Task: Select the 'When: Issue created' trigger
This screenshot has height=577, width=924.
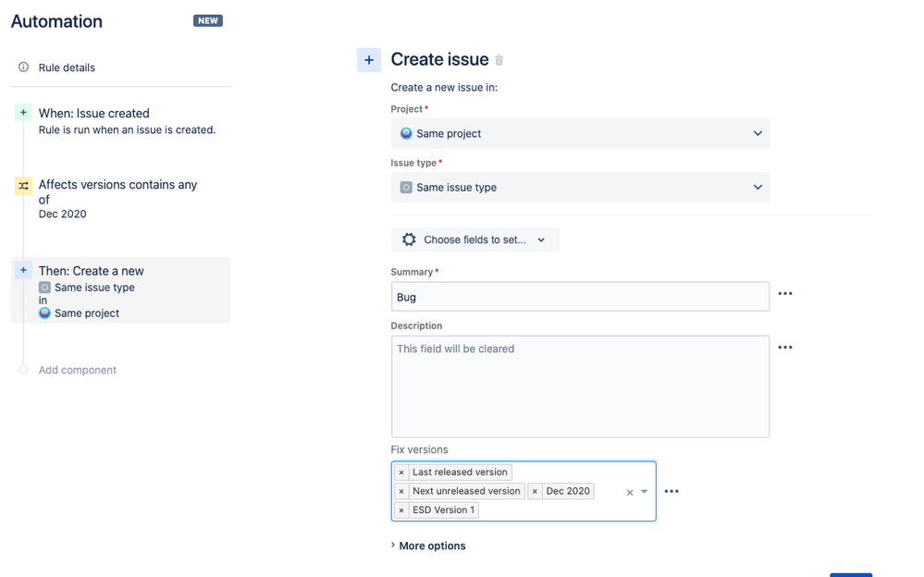Action: (x=94, y=114)
